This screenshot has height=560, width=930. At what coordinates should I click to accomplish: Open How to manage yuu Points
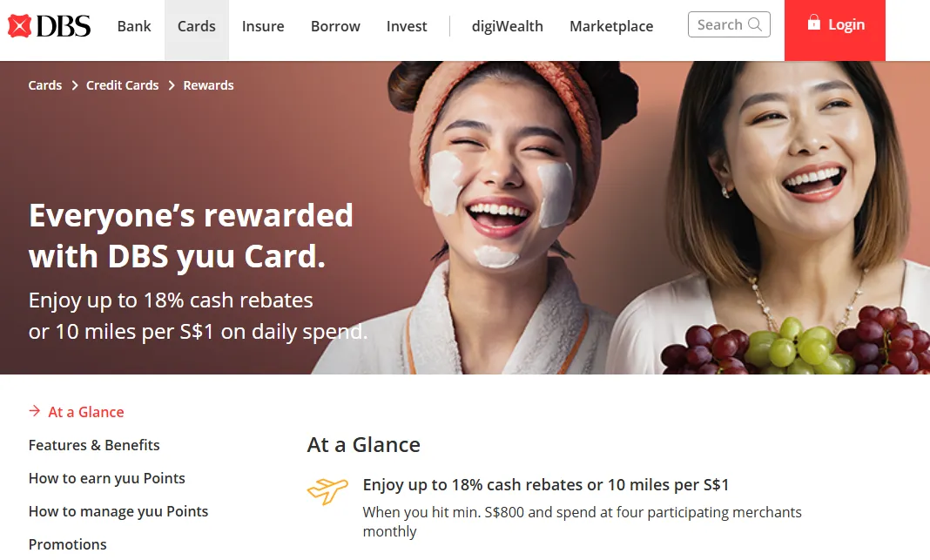(118, 511)
